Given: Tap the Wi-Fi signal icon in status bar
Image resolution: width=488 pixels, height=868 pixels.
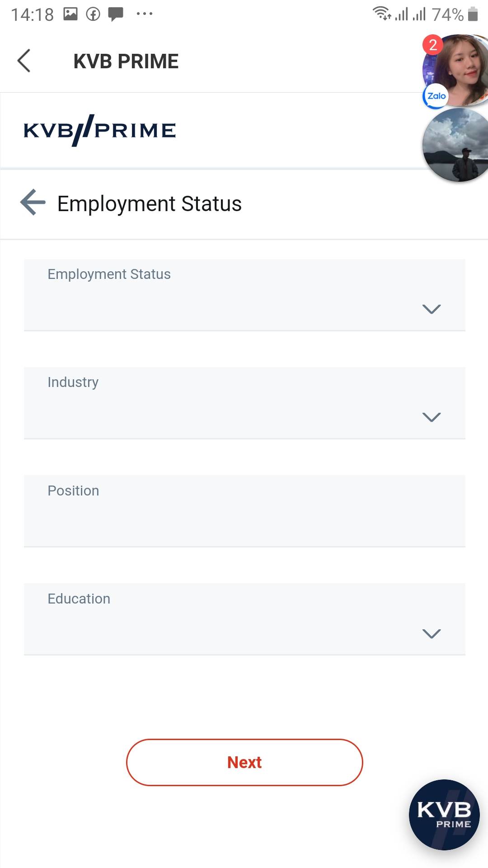Looking at the screenshot, I should tap(382, 14).
